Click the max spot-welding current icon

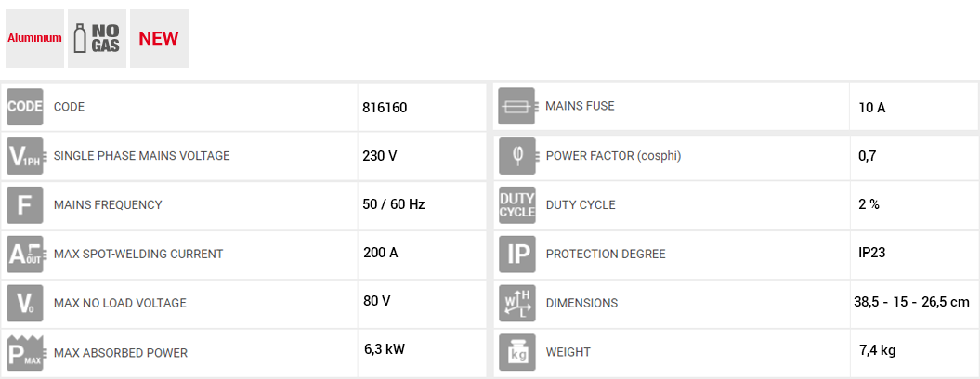coord(25,254)
